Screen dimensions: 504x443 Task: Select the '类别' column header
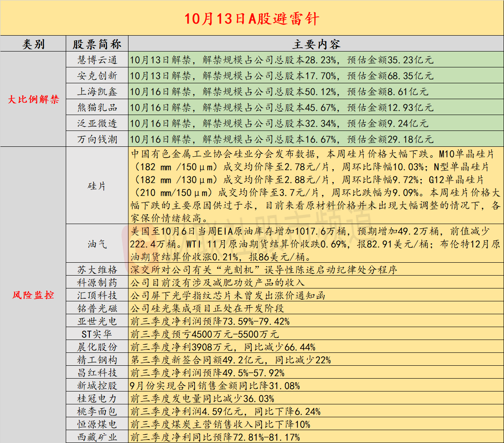[33, 44]
